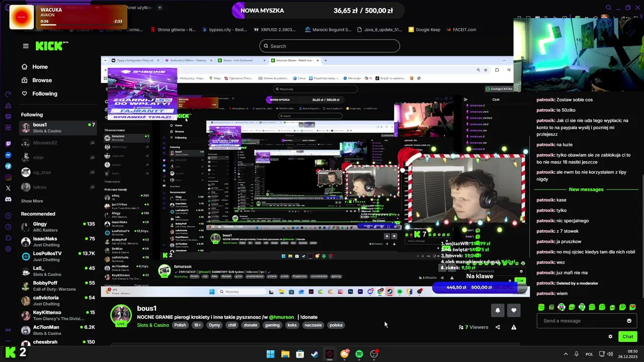This screenshot has width=644, height=362.
Task: Click the green Chat send button
Action: point(628,336)
